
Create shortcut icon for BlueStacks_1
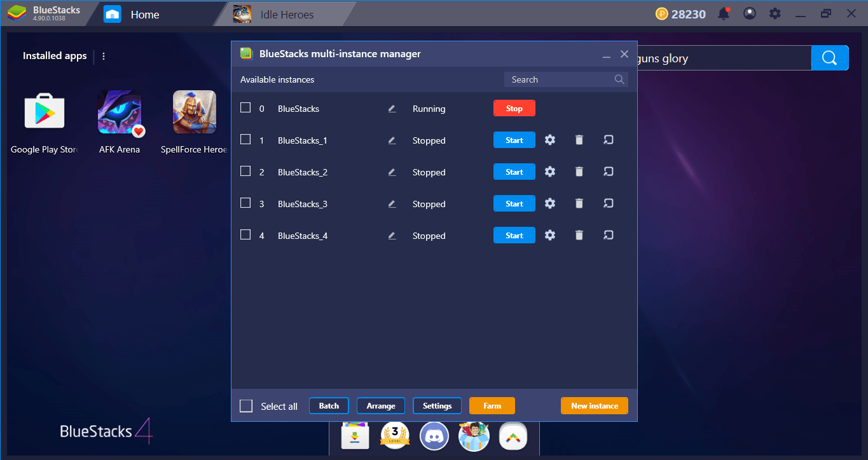pos(608,140)
